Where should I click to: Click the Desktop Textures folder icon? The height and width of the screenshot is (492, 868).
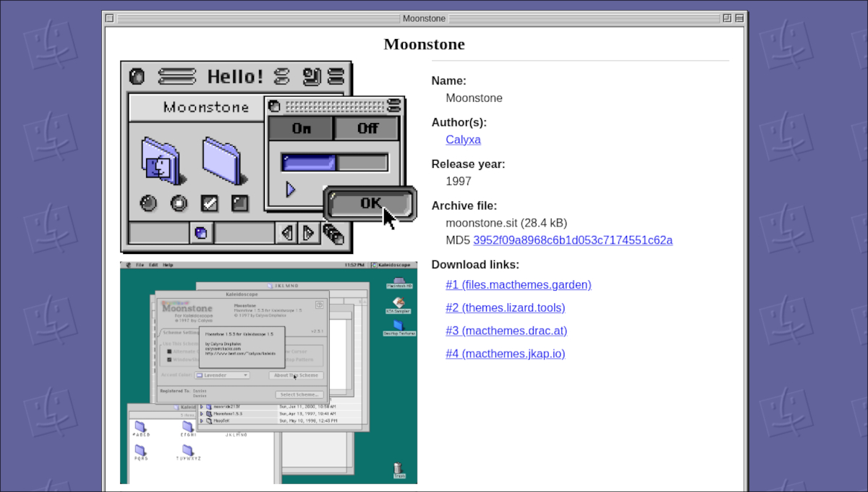[x=398, y=326]
